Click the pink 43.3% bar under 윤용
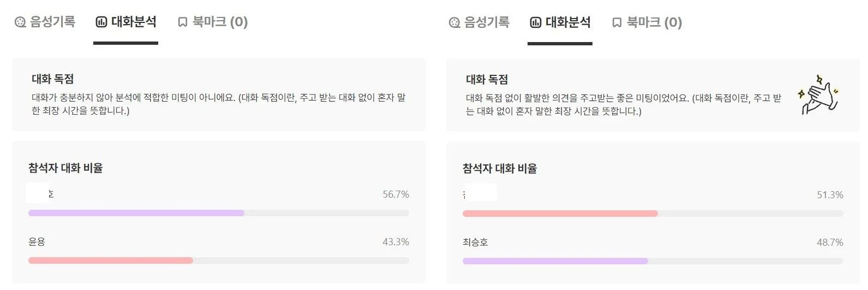The height and width of the screenshot is (290, 868). 111,261
